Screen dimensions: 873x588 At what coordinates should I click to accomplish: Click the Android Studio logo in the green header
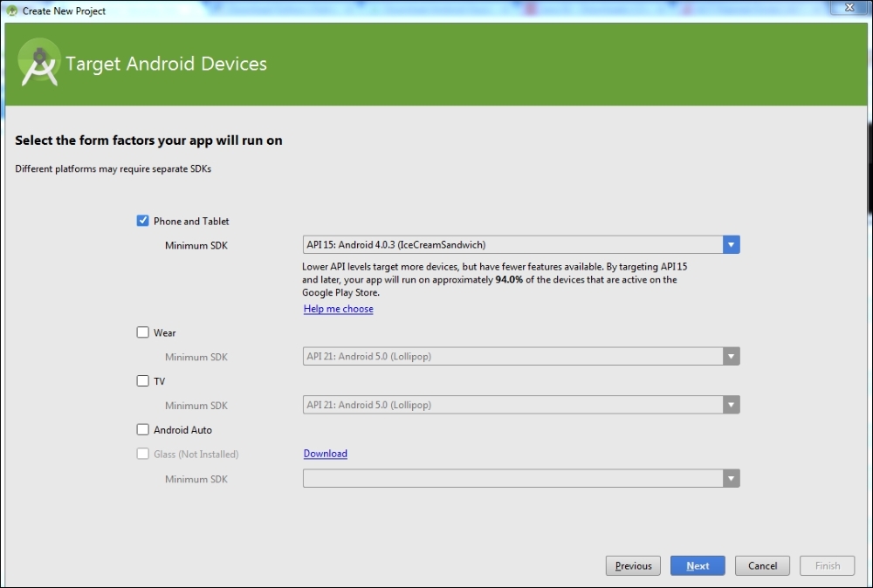pyautogui.click(x=39, y=62)
